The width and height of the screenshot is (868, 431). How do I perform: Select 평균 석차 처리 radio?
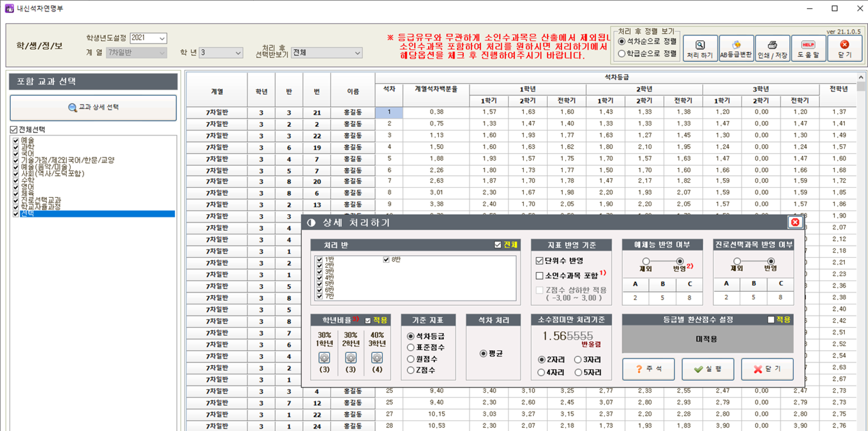tap(483, 353)
